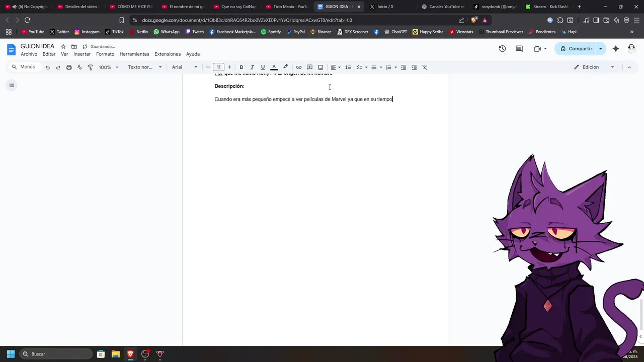This screenshot has height=362, width=644.
Task: Open the Google account avatar
Action: pyautogui.click(x=631, y=49)
